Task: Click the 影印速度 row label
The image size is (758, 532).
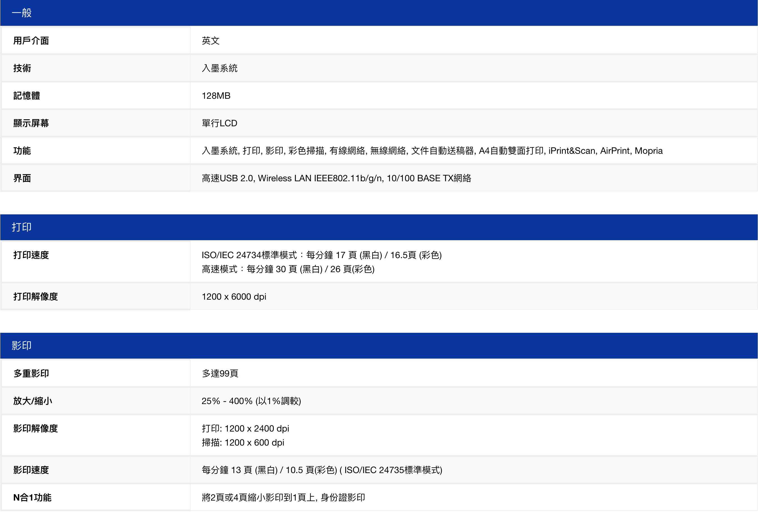Action: pyautogui.click(x=31, y=470)
